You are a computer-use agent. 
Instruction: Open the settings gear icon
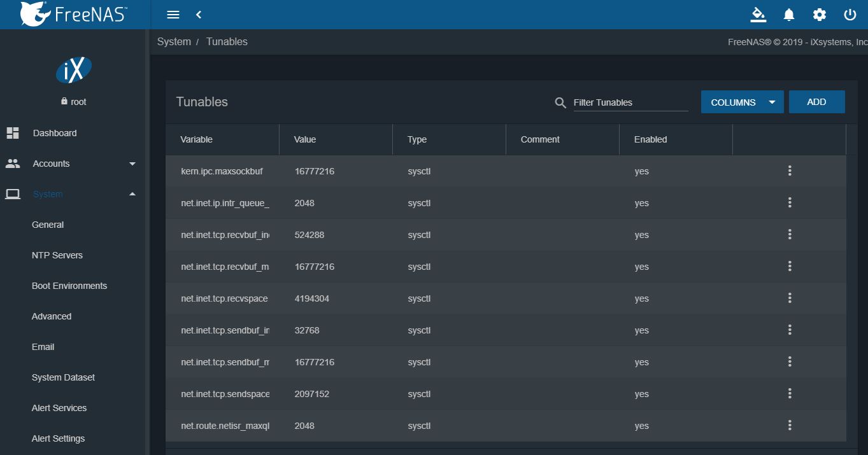pyautogui.click(x=820, y=15)
